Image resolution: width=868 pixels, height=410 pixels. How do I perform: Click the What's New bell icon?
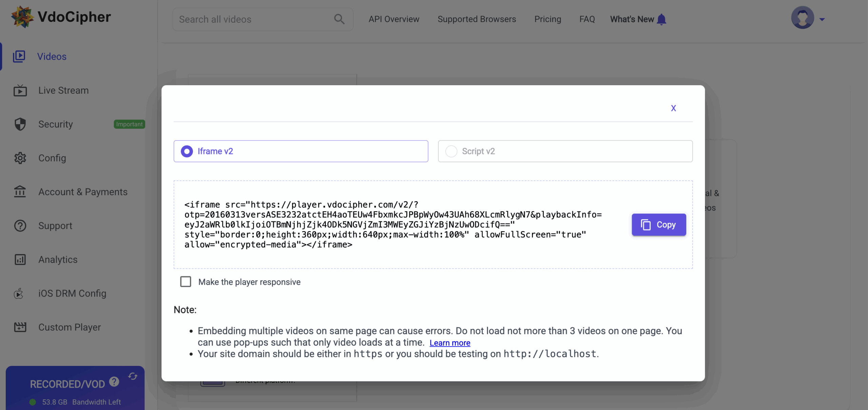662,19
